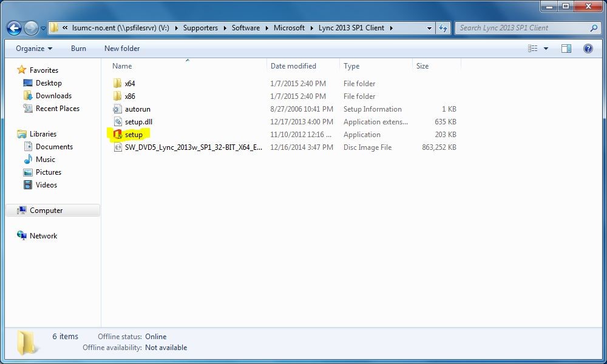Click the Forward navigation arrow
This screenshot has width=607, height=364.
point(31,28)
